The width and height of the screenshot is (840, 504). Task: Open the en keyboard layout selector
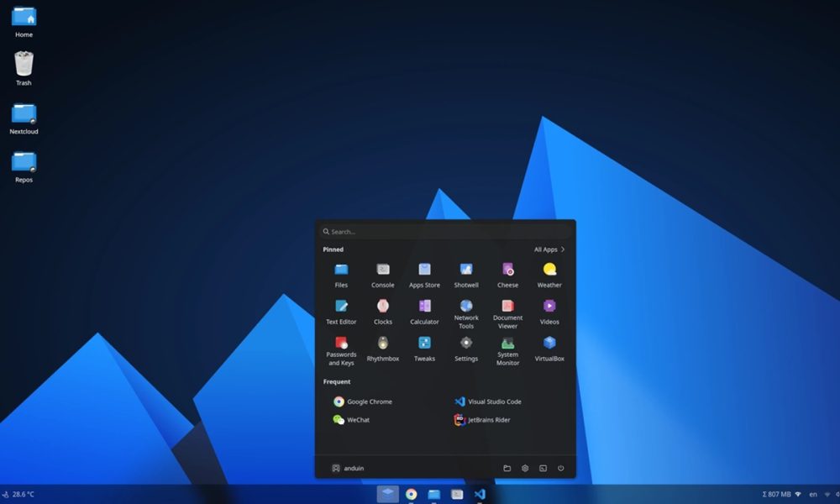(x=812, y=494)
